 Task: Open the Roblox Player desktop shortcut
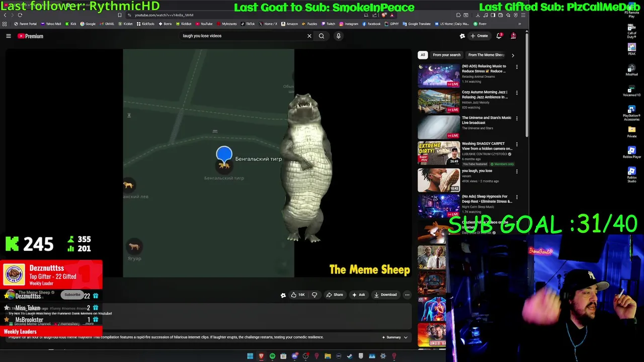point(632,153)
